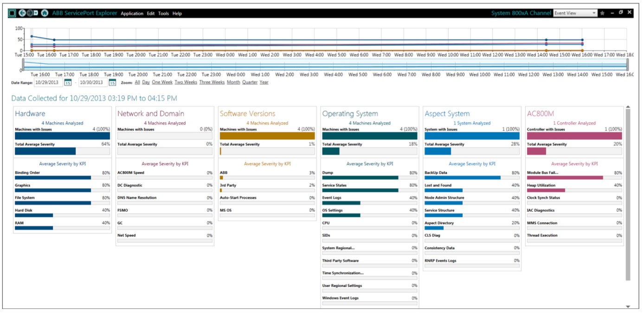Zoom timeline to Year

(x=264, y=82)
